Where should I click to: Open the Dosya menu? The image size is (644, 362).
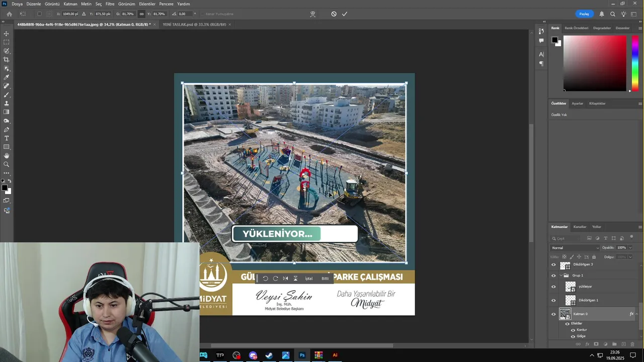[17, 4]
